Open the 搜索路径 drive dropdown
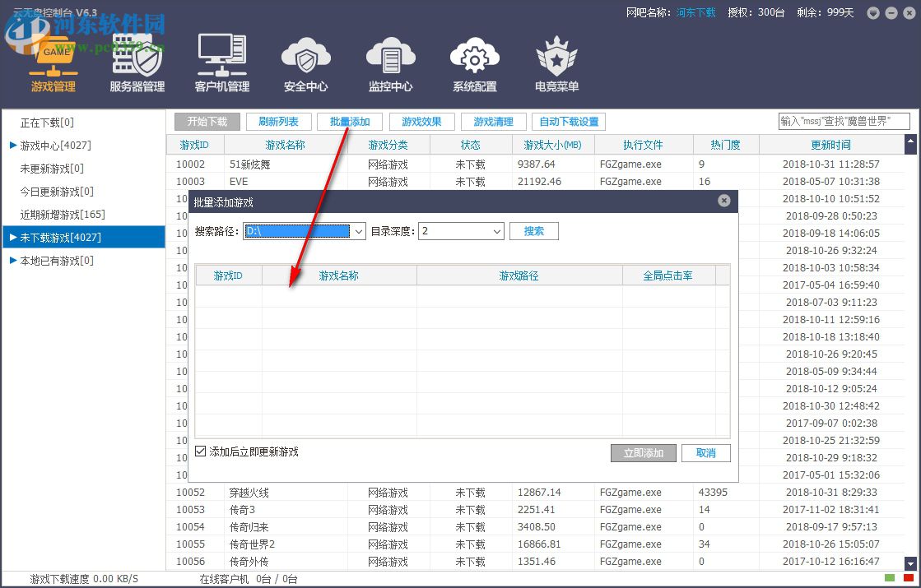 [359, 231]
